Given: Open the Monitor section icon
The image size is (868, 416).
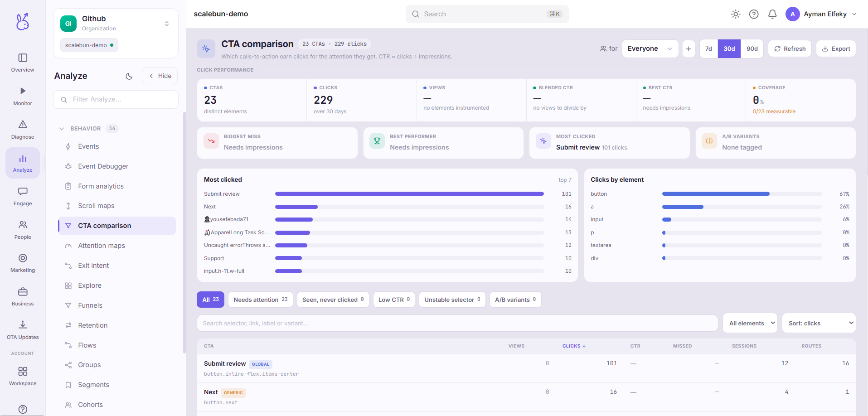Looking at the screenshot, I should [x=23, y=91].
